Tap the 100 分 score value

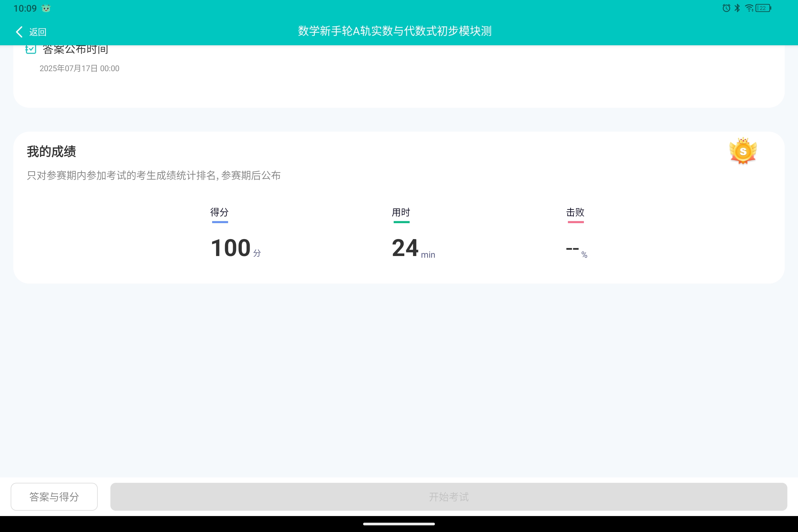[x=236, y=248]
